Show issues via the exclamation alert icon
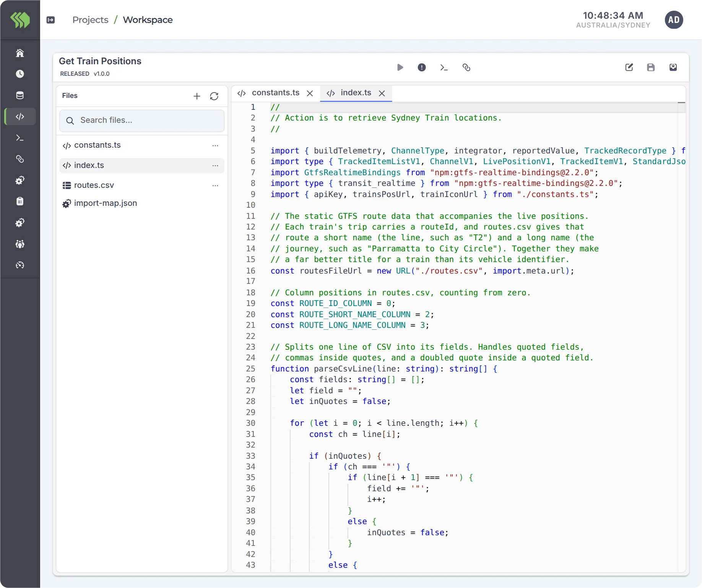Image resolution: width=702 pixels, height=588 pixels. pyautogui.click(x=422, y=68)
